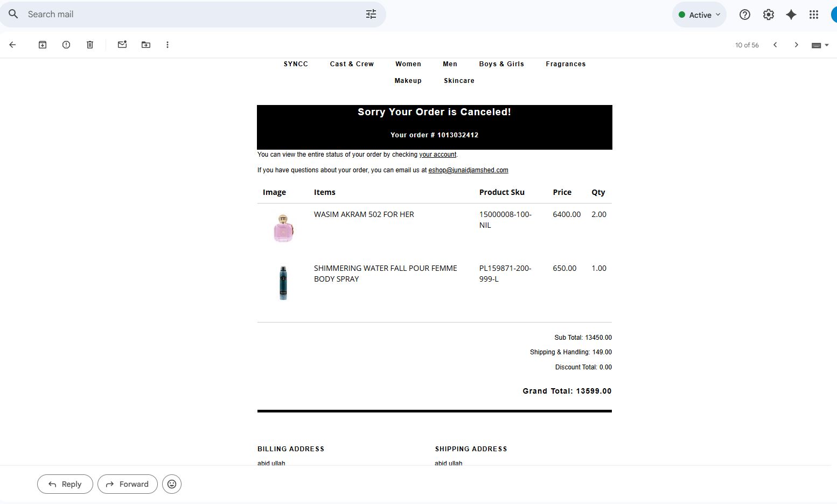Open Gmail settings gear

point(769,15)
